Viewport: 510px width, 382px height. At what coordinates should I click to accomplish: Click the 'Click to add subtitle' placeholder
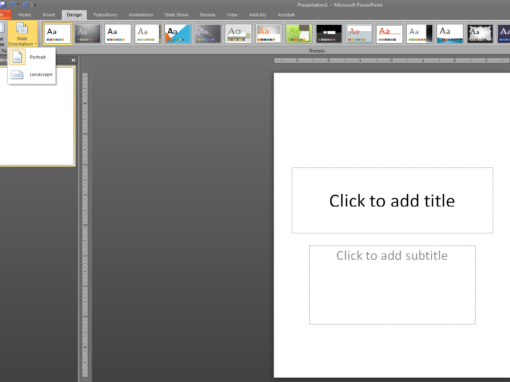point(392,285)
